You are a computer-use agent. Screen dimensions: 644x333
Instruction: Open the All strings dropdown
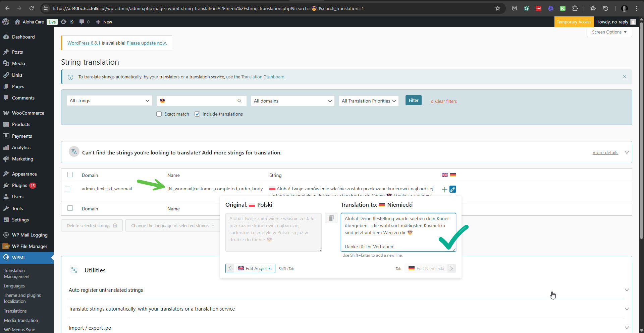[110, 101]
